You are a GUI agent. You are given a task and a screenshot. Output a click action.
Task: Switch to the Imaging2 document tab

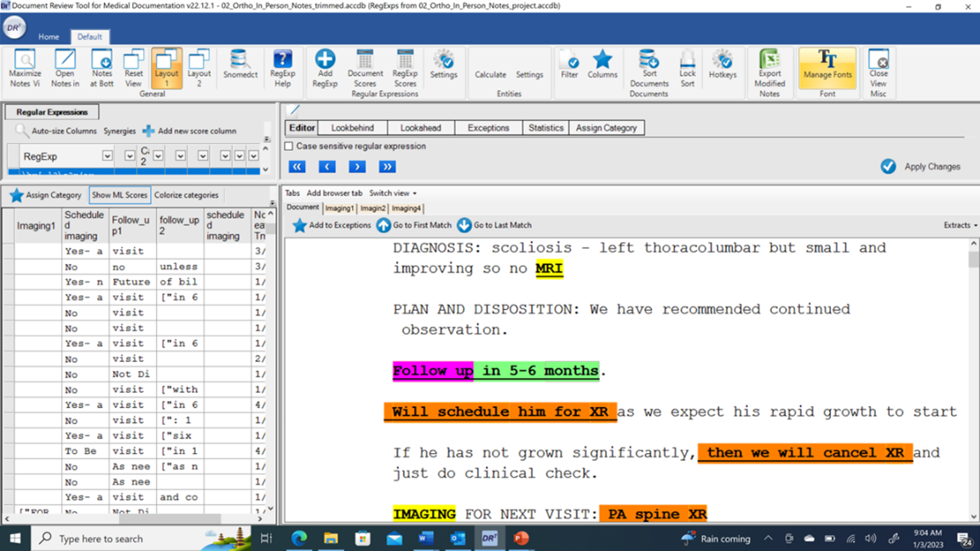[372, 208]
